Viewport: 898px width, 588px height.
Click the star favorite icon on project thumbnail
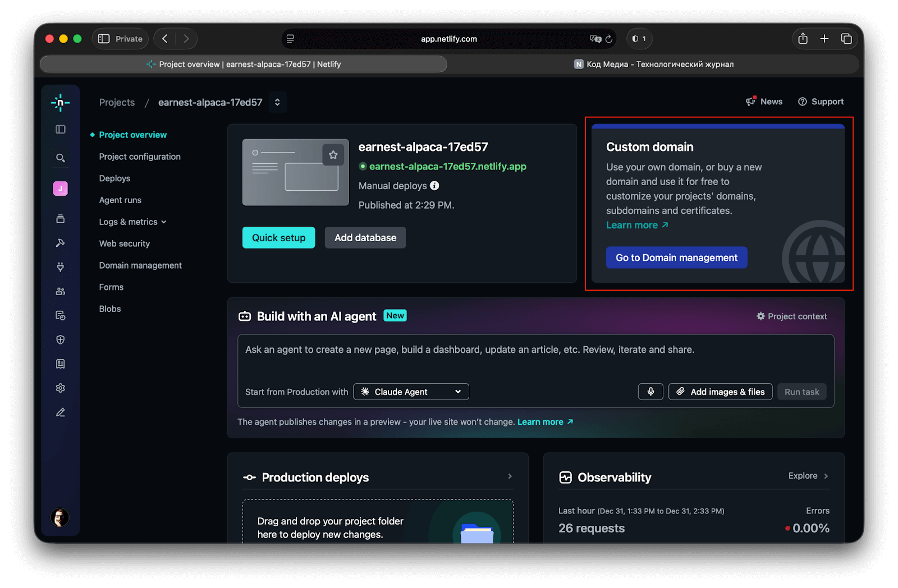coord(333,155)
